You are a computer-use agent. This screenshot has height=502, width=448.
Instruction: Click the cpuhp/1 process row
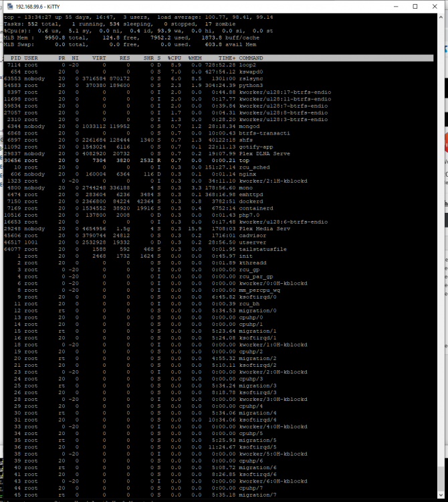coord(219,325)
